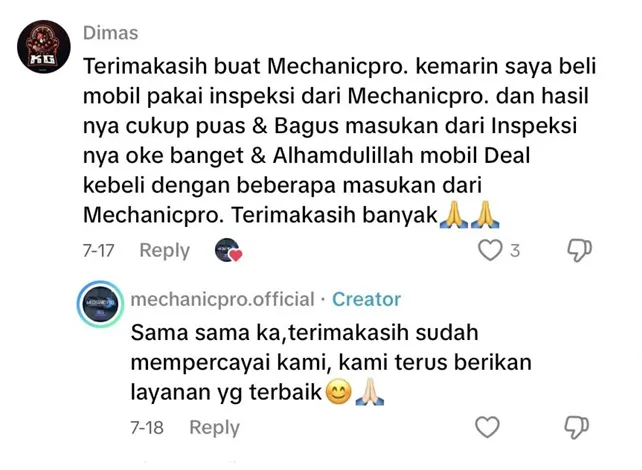Select the like count 3
Screen dimensions: 642x470
[x=515, y=251]
